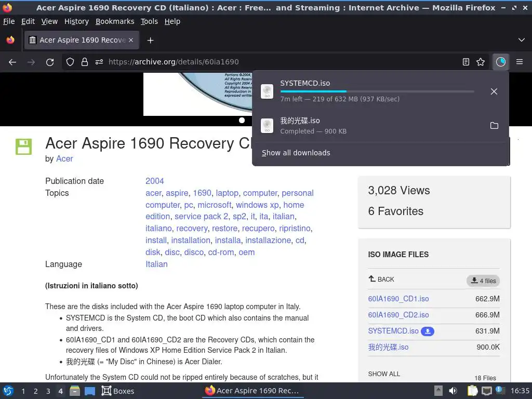Open the File menu
The width and height of the screenshot is (532, 399).
click(9, 21)
